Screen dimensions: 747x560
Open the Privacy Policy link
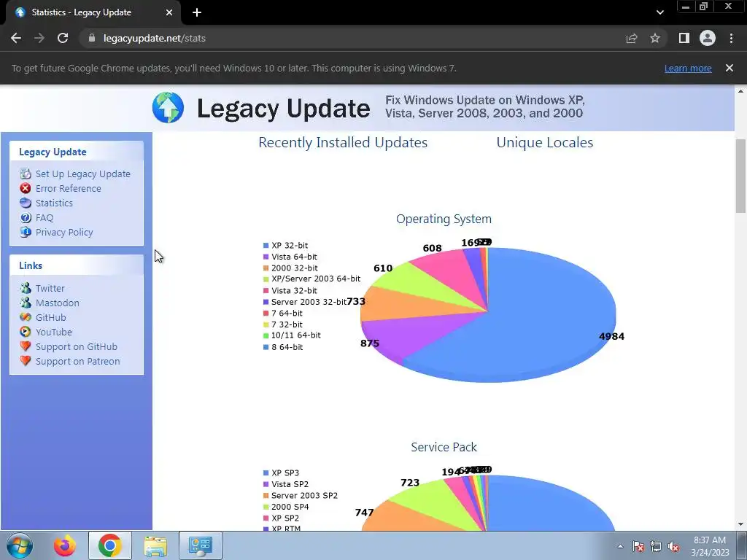point(64,233)
